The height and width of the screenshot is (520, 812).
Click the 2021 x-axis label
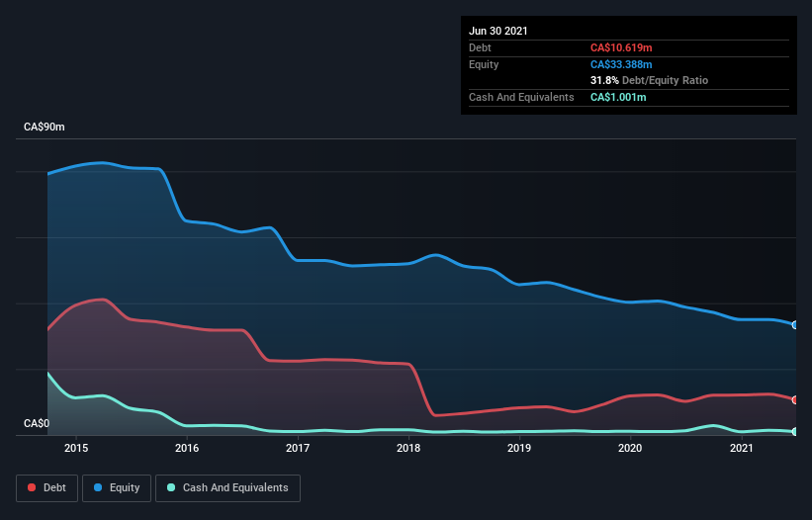pos(741,448)
